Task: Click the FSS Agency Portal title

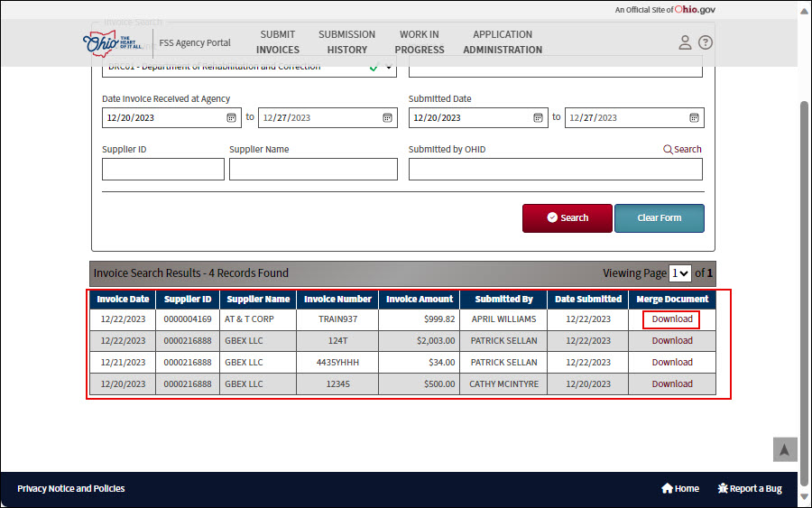Action: (x=195, y=43)
